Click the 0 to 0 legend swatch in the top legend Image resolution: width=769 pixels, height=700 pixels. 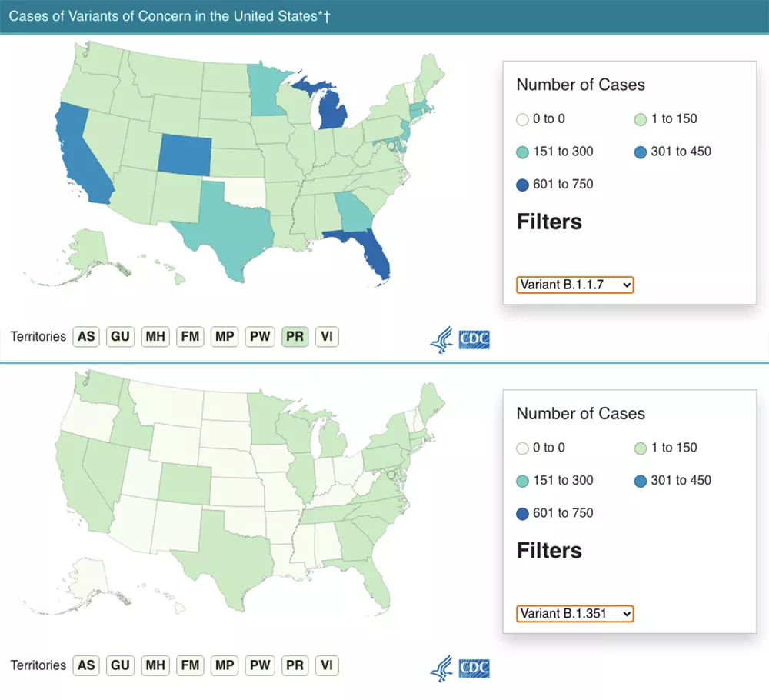(522, 119)
